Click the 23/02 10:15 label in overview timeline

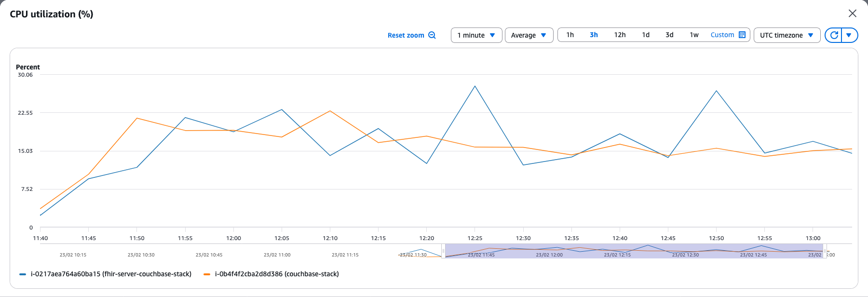pyautogui.click(x=73, y=255)
